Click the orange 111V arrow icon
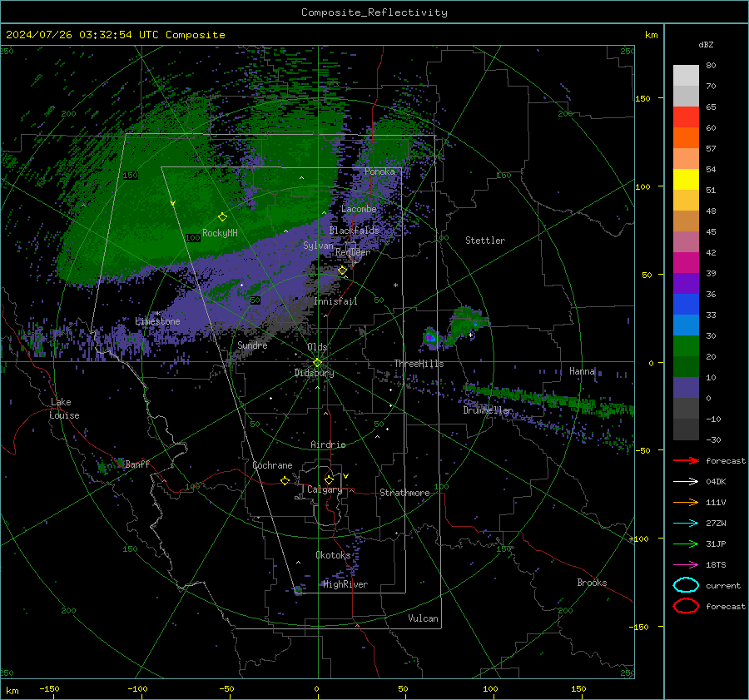Screen dimensions: 749x700 click(x=686, y=502)
